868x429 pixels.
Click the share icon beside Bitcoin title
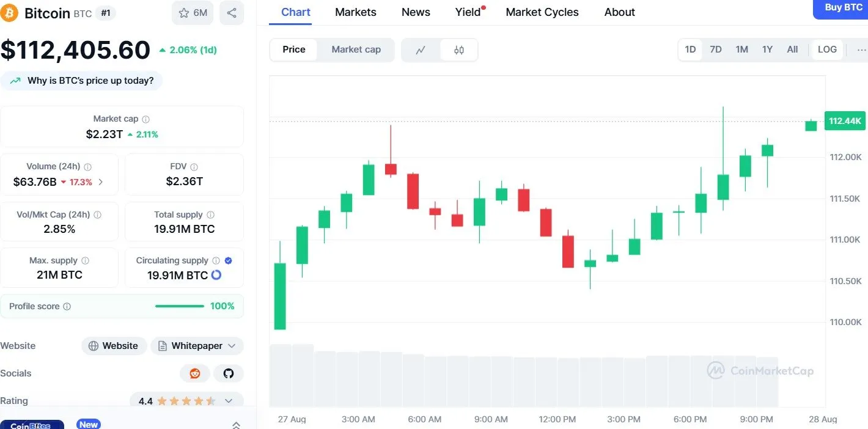click(x=232, y=13)
